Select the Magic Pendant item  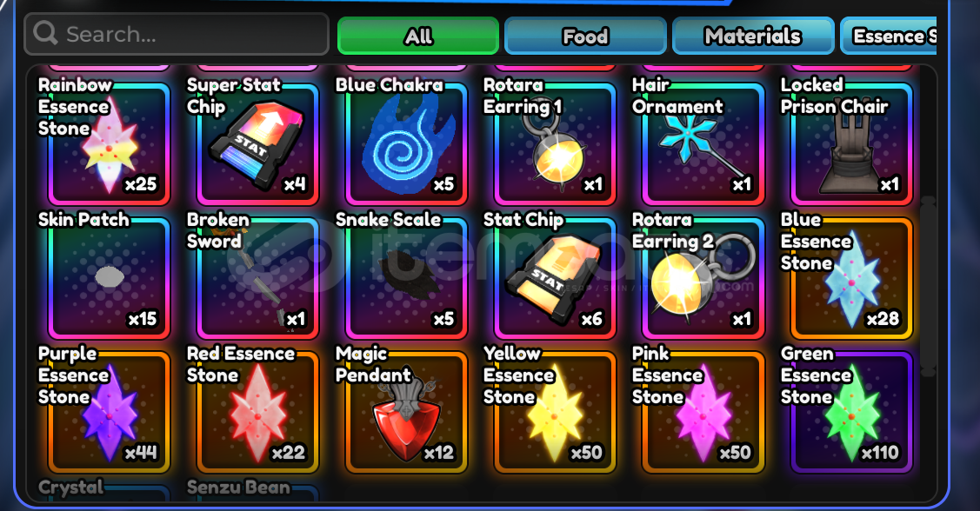(406, 412)
